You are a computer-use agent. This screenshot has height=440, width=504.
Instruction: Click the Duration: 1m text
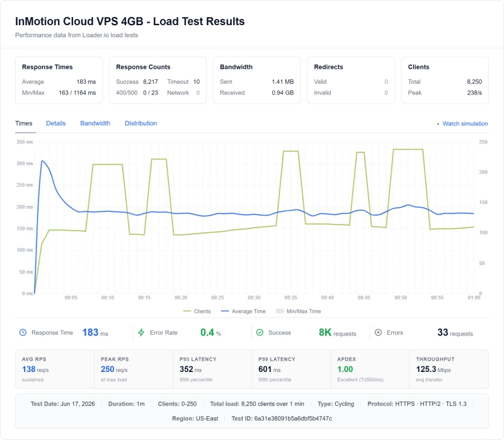127,403
